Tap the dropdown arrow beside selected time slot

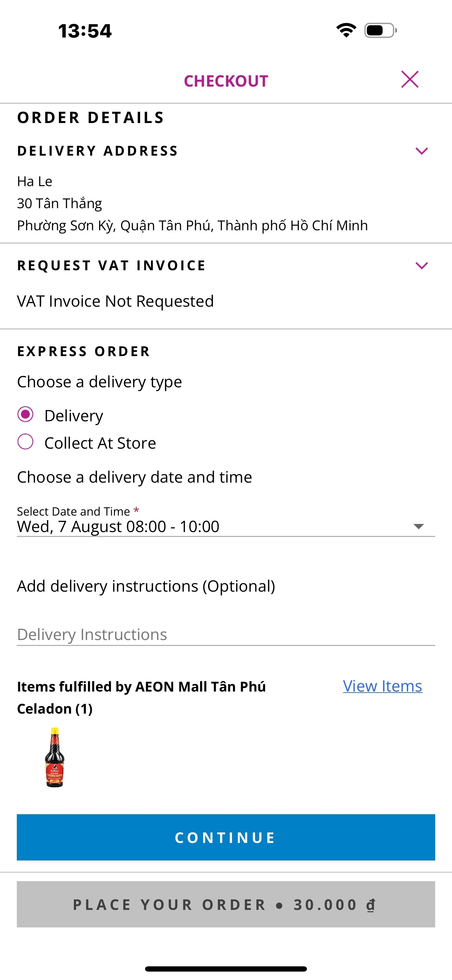418,526
